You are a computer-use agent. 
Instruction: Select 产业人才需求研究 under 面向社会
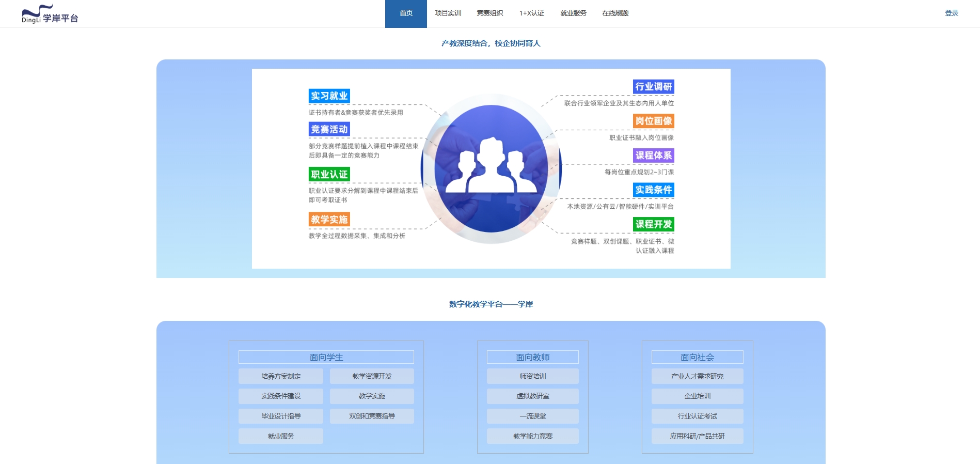click(x=697, y=376)
